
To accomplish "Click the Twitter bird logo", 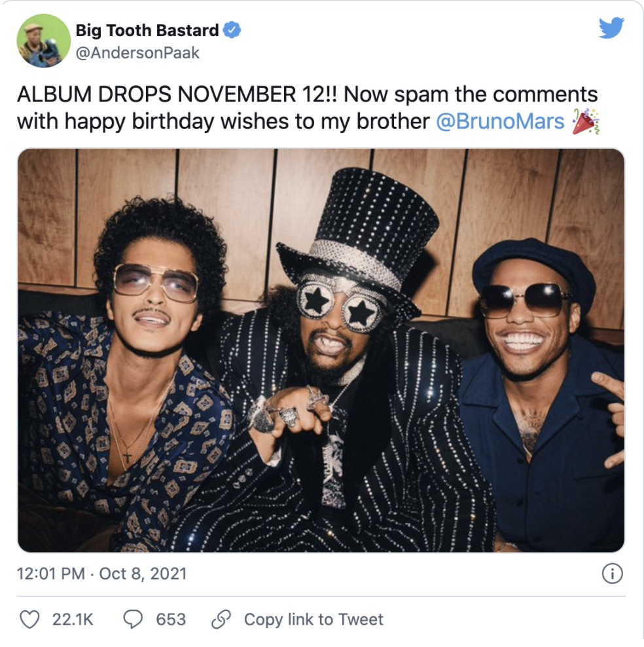I will pos(611,28).
